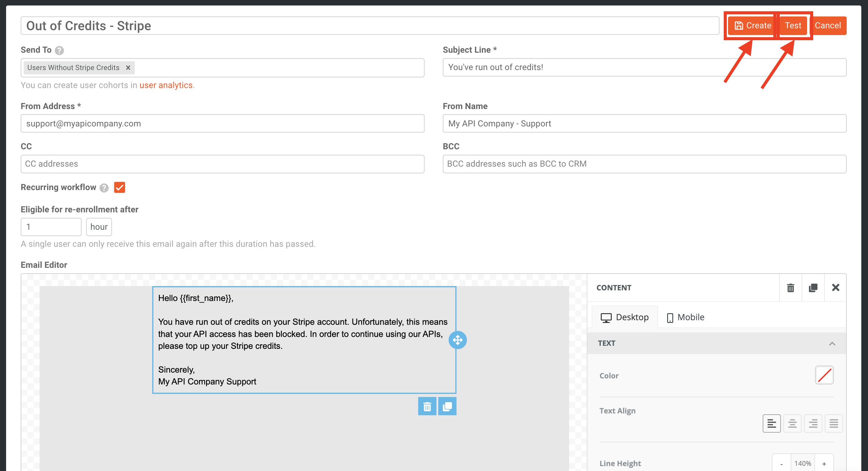
Task: Open the text Color swatch picker
Action: 824,375
